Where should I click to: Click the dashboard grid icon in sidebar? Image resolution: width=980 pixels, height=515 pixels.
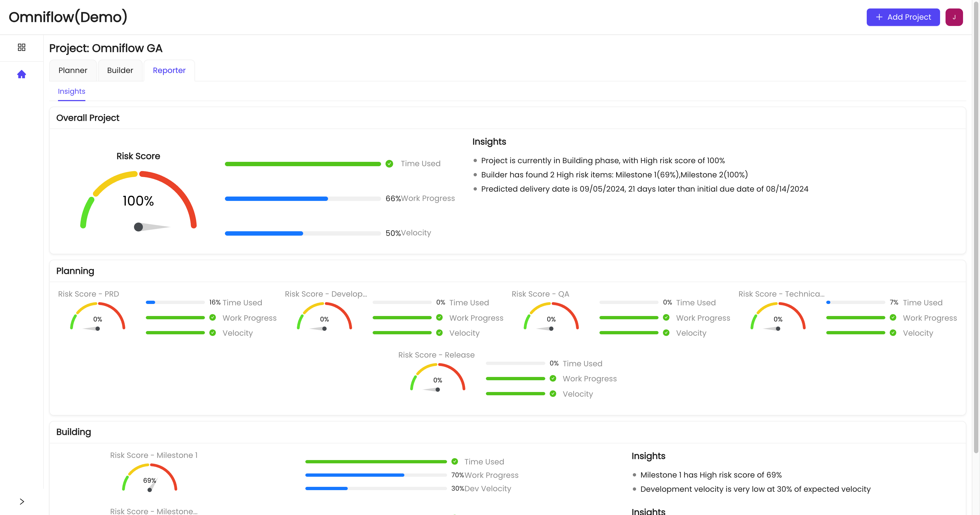point(21,47)
